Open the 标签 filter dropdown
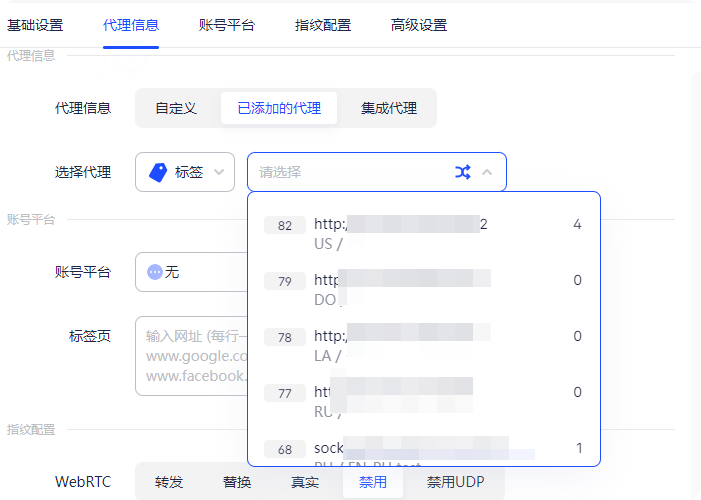The image size is (701, 500). point(185,172)
